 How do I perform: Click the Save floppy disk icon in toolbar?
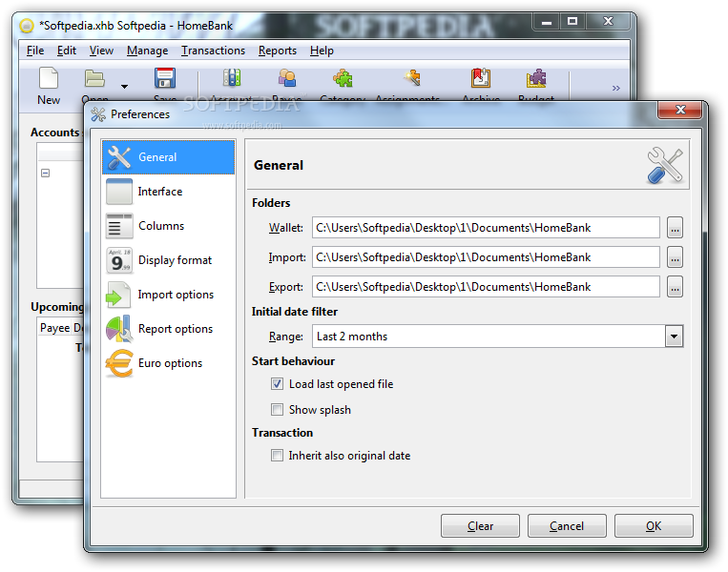[165, 77]
